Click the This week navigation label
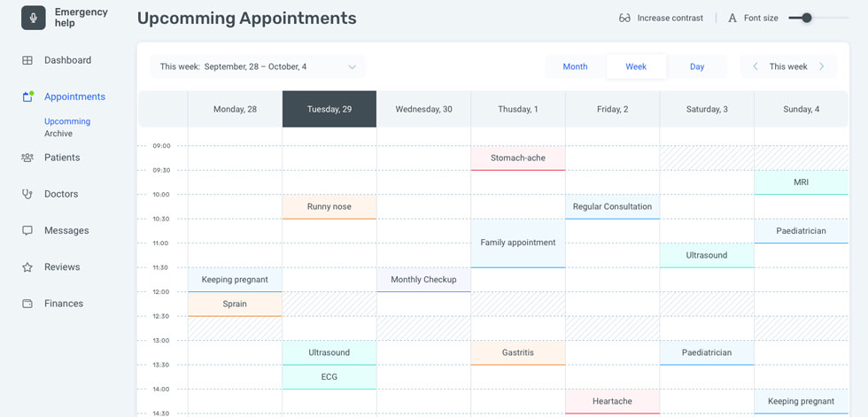Screen dimensions: 868x417 [788, 66]
